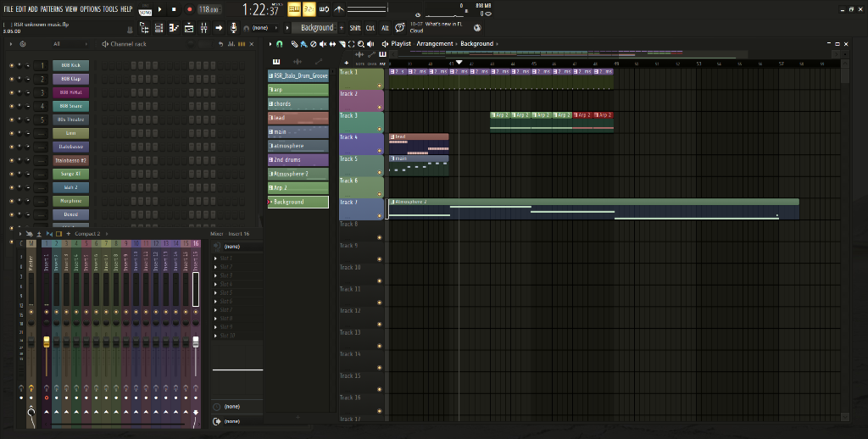
Task: Click the Italobasso #2 channel button
Action: pyautogui.click(x=71, y=160)
